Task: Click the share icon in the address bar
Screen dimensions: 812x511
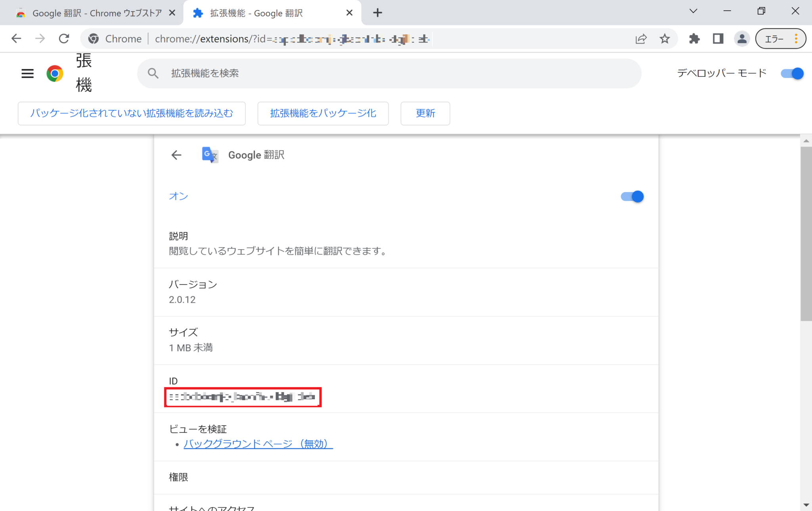Action: [641, 38]
